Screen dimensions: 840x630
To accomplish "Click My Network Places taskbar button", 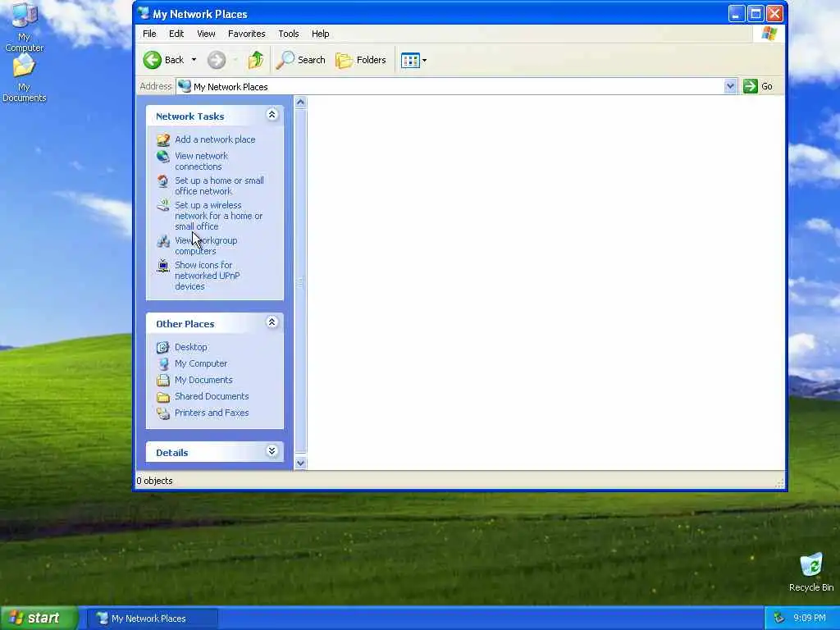I will 152,619.
